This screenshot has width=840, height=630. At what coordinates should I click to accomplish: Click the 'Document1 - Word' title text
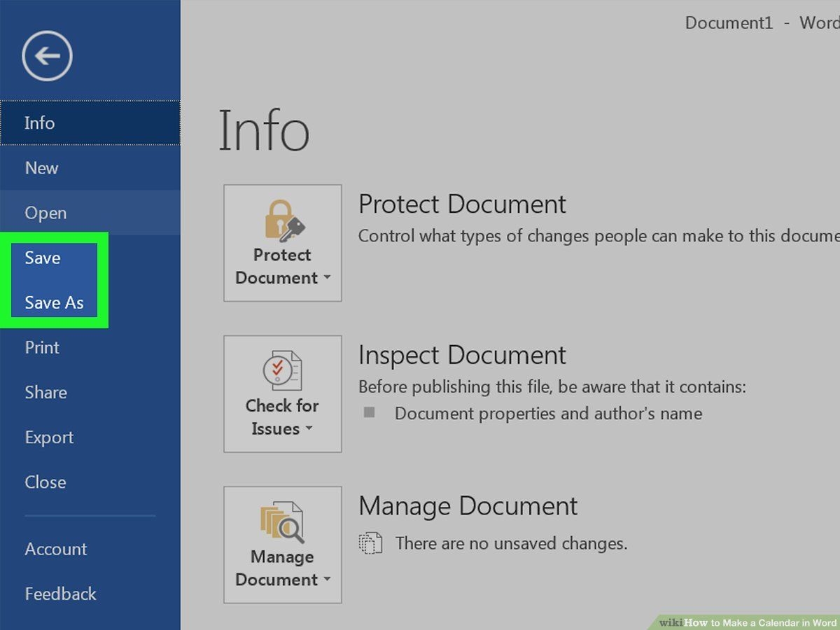762,23
